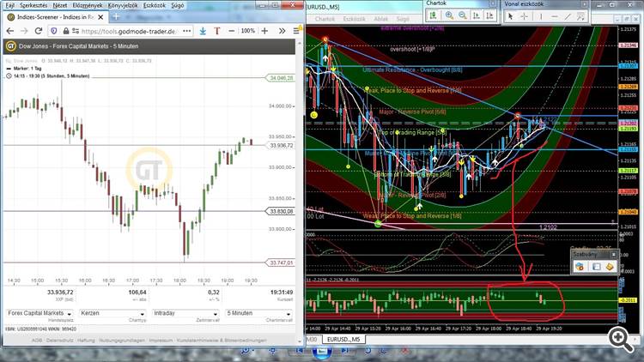Click the chart shift icon in Chartok toolbar
Screen dimensions: 644x362
(x=489, y=15)
